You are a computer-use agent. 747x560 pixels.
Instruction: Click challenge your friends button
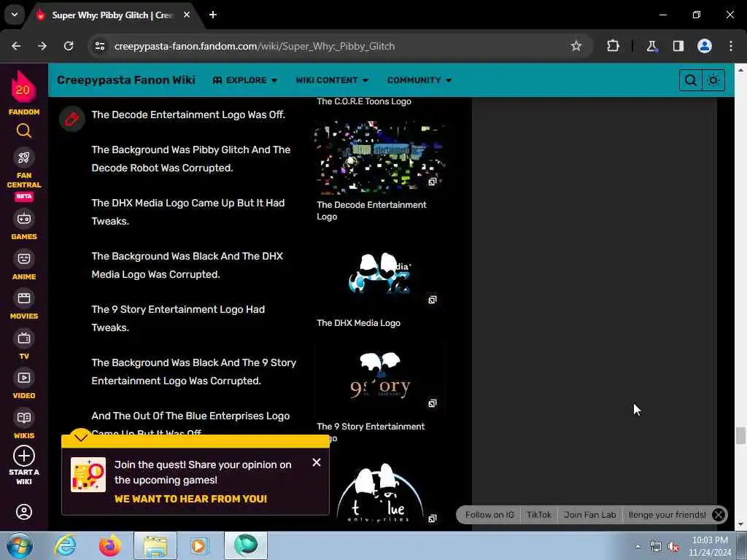click(667, 515)
